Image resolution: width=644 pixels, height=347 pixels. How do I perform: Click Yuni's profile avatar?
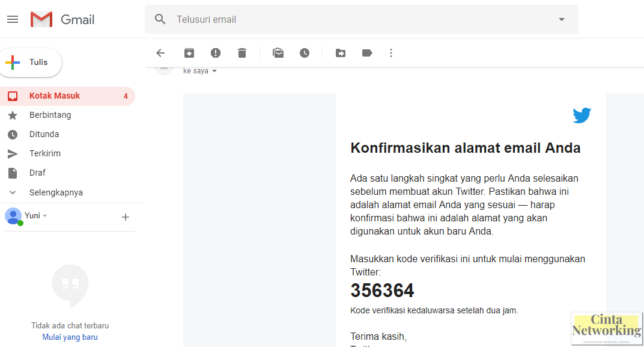13,216
